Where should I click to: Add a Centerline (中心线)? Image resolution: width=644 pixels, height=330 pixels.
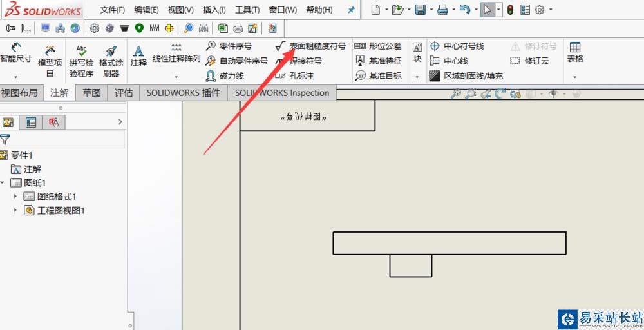(x=449, y=61)
